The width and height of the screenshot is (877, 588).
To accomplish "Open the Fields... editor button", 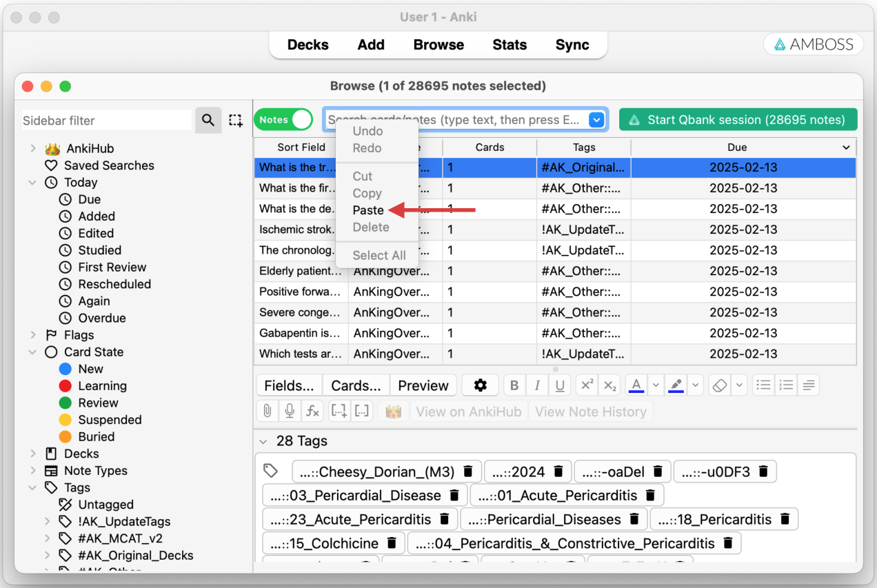I will coord(289,385).
